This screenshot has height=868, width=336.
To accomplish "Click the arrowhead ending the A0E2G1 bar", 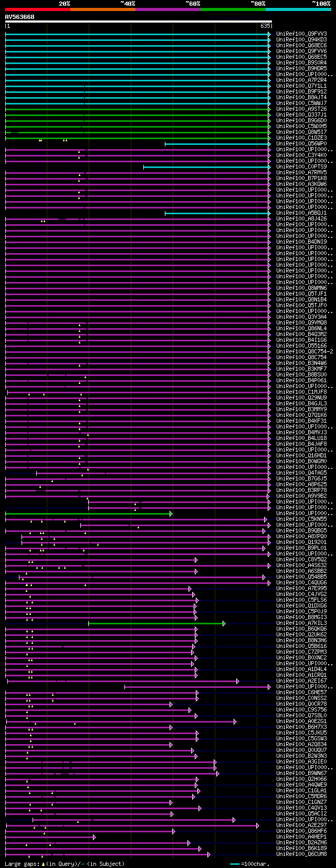I will [235, 721].
